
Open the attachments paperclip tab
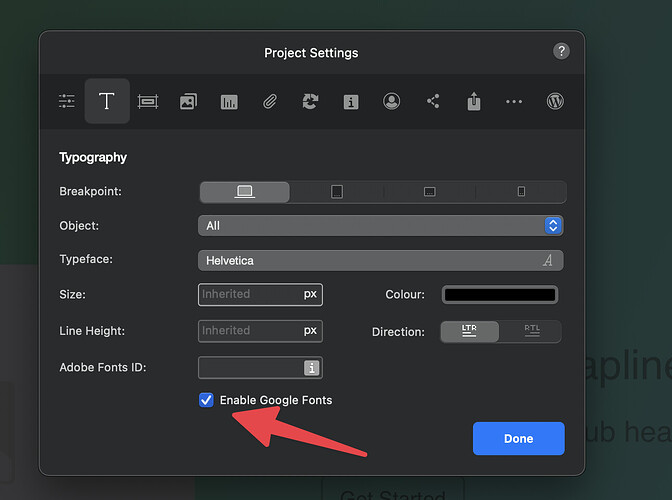click(270, 102)
